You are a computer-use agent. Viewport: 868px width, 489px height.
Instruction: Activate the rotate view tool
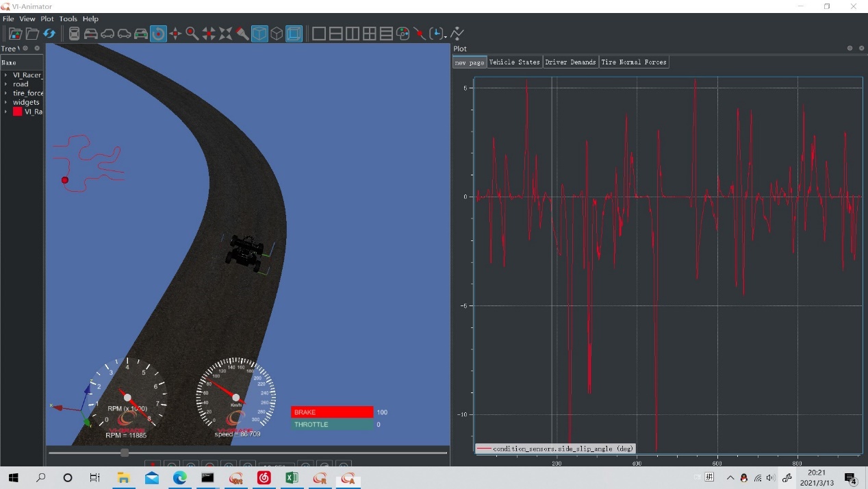point(158,34)
